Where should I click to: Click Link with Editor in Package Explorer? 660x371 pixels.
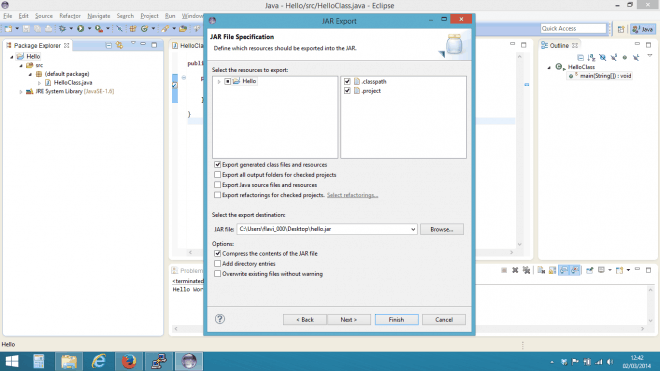click(120, 45)
